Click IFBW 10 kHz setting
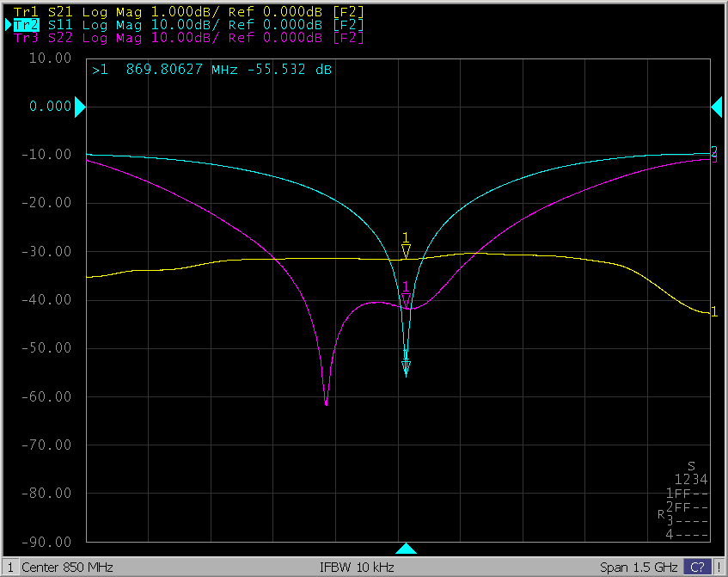 [358, 568]
